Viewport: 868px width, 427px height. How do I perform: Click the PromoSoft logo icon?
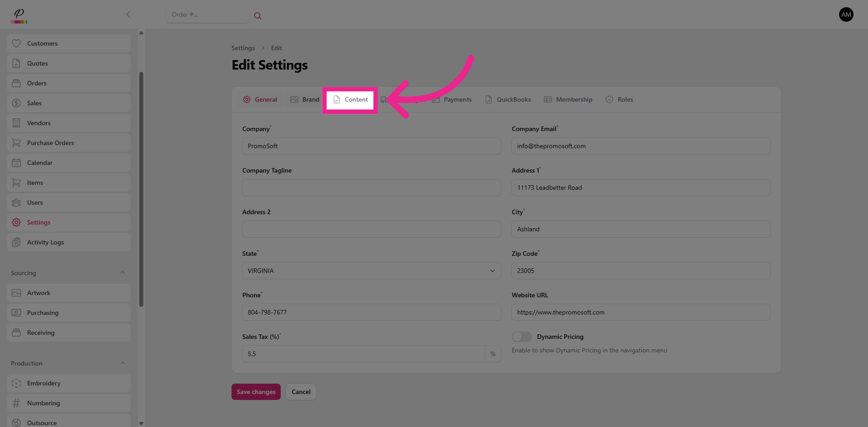(19, 16)
